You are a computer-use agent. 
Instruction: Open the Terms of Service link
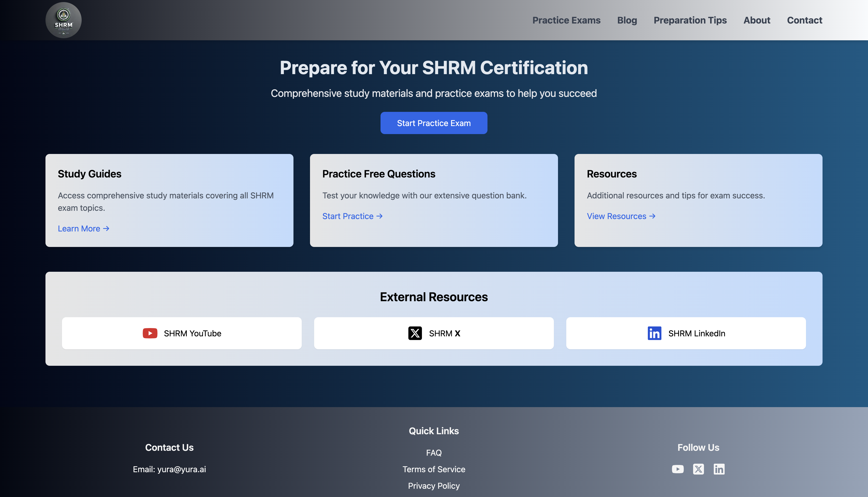(x=434, y=469)
